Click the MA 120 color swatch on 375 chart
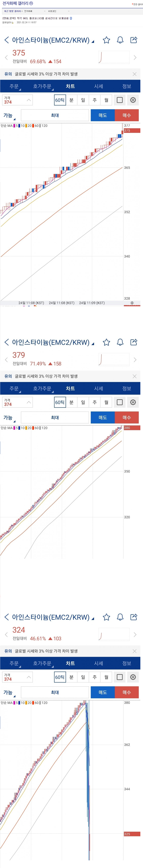 (40, 126)
